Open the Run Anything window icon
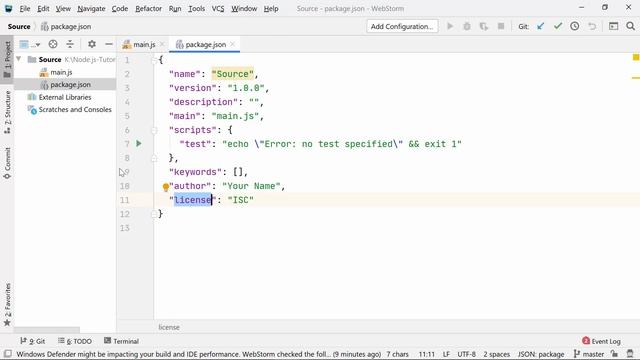 click(x=613, y=27)
